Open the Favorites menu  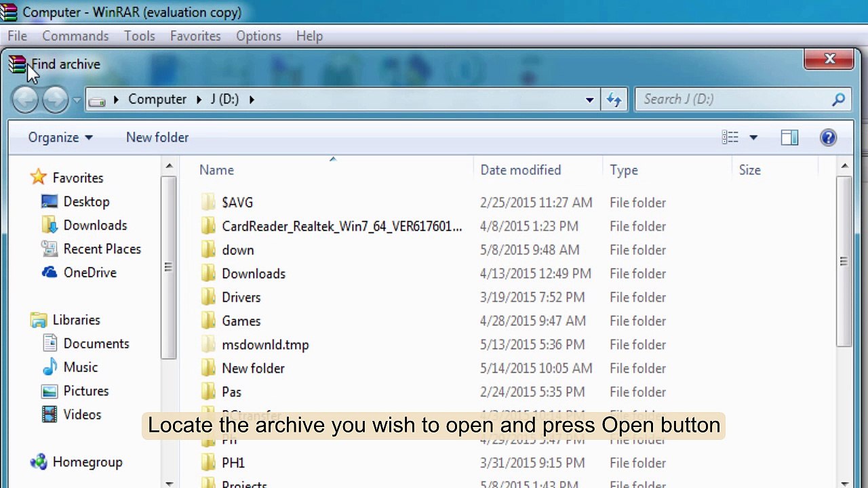pos(195,36)
